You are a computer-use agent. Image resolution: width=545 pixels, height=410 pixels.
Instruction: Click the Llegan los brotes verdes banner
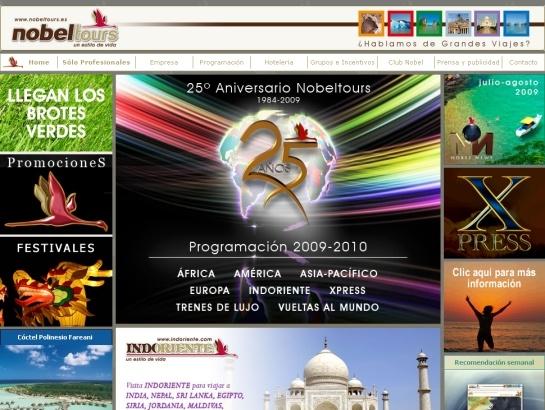click(56, 113)
